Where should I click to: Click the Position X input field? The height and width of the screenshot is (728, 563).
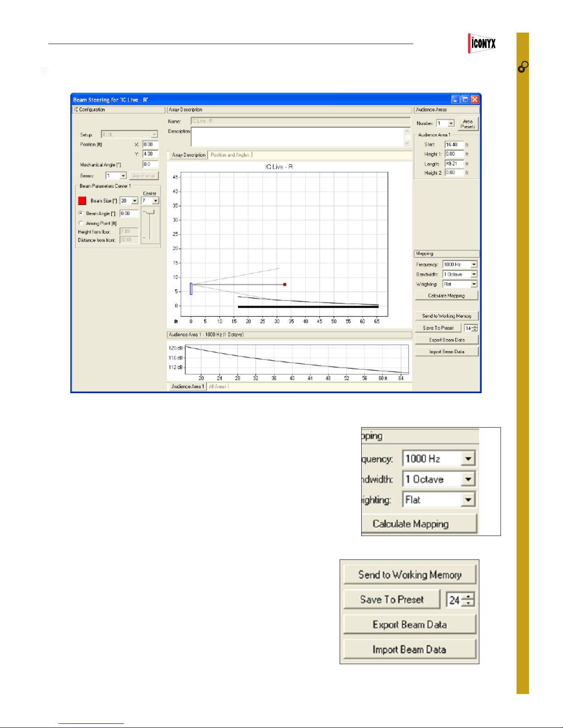tap(150, 144)
